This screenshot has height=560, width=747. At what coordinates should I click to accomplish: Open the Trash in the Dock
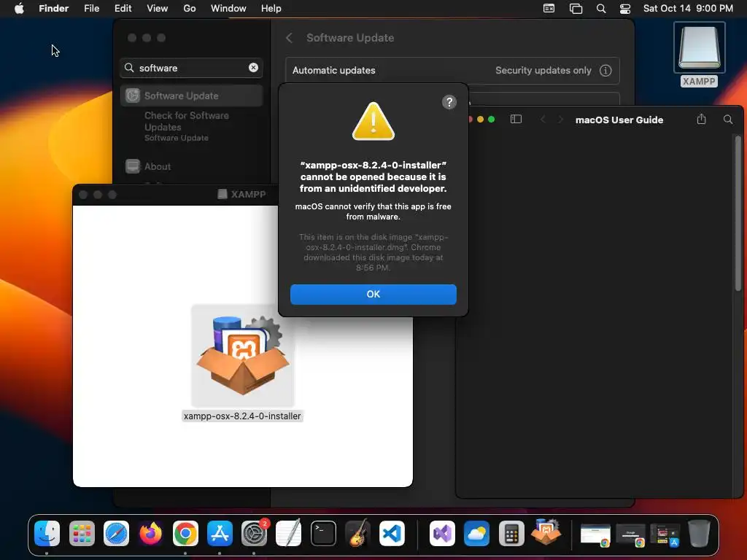click(x=699, y=533)
